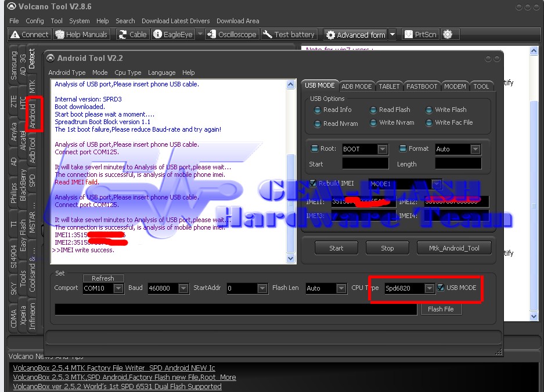This screenshot has height=392, width=544.
Task: Toggle the USB MODE checkbox near CPU Type
Action: [x=441, y=287]
